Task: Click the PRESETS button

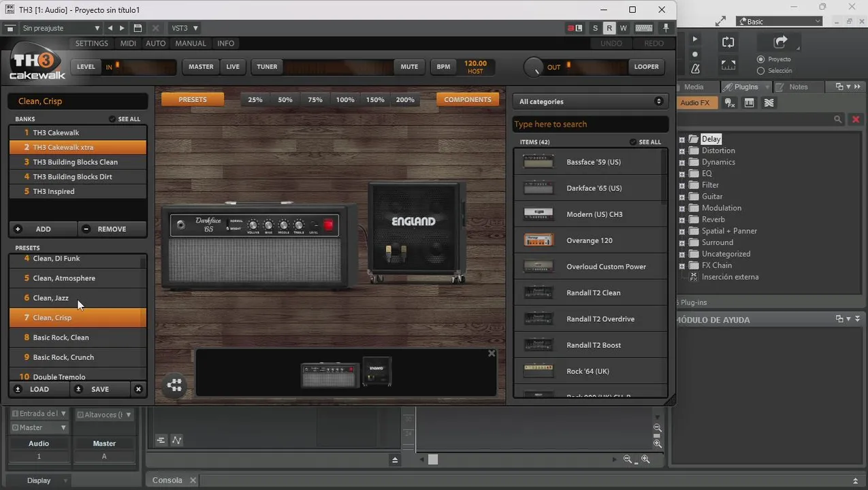Action: point(193,99)
